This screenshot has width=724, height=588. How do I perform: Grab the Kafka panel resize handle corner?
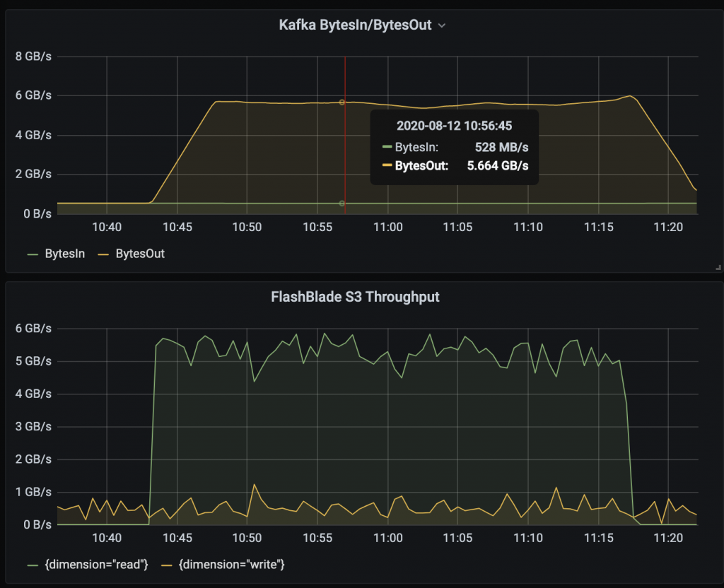pos(718,267)
